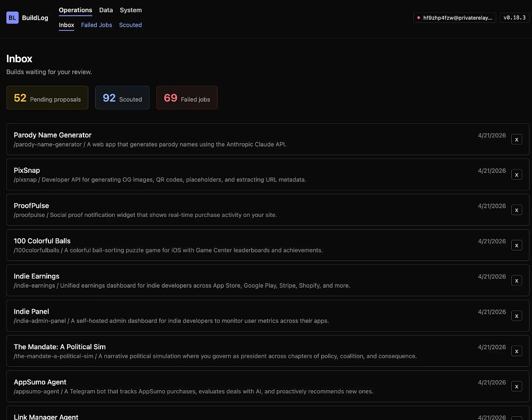This screenshot has height=420, width=532.
Task: Switch to the Scouted tab
Action: [130, 25]
